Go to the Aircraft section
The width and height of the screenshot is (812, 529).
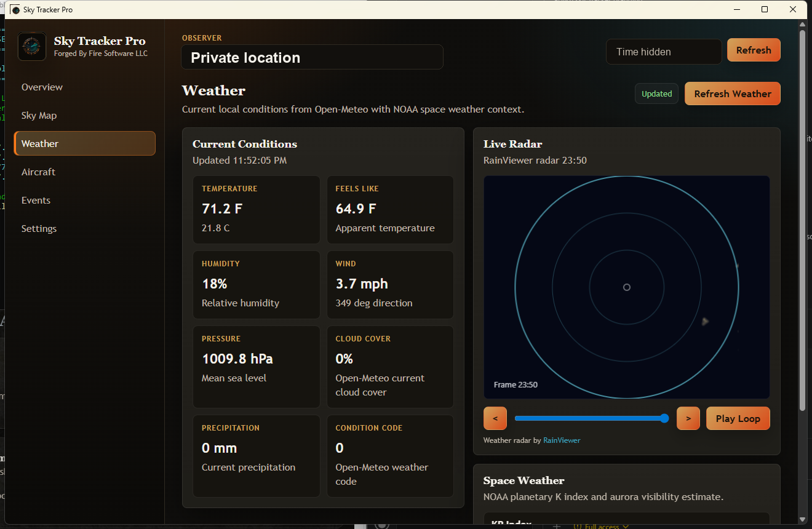coord(85,172)
